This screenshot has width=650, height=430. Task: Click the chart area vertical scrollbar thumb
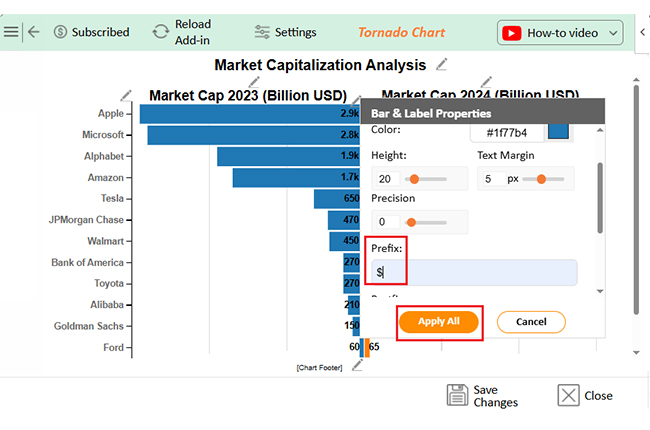click(636, 200)
